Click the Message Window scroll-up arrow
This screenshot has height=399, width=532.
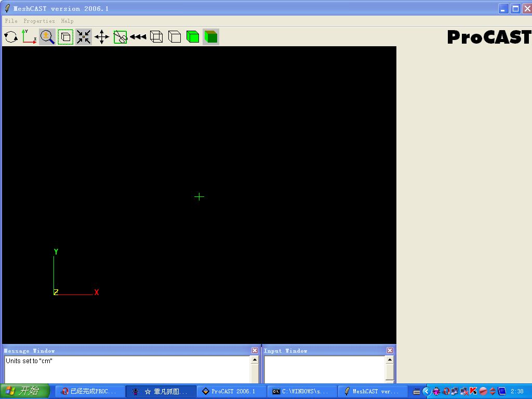click(255, 360)
